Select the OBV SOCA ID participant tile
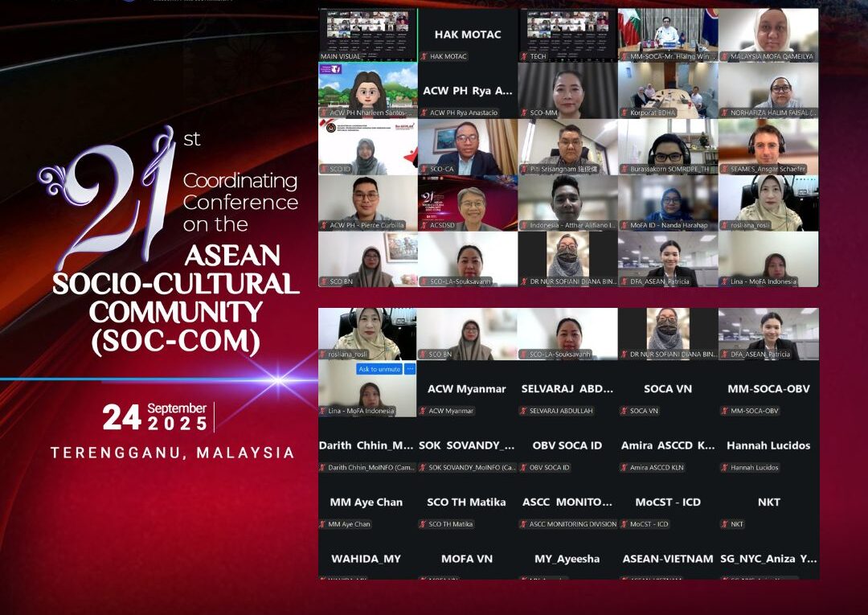 (x=567, y=450)
